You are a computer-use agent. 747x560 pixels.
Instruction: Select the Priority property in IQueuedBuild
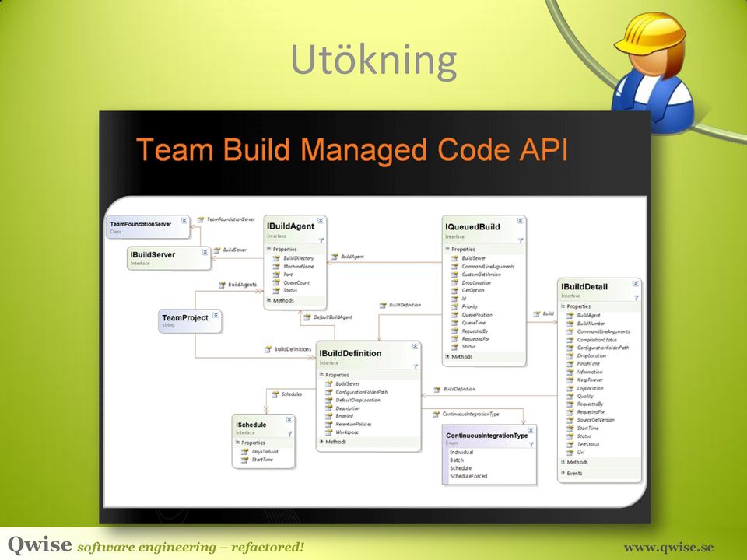[470, 306]
